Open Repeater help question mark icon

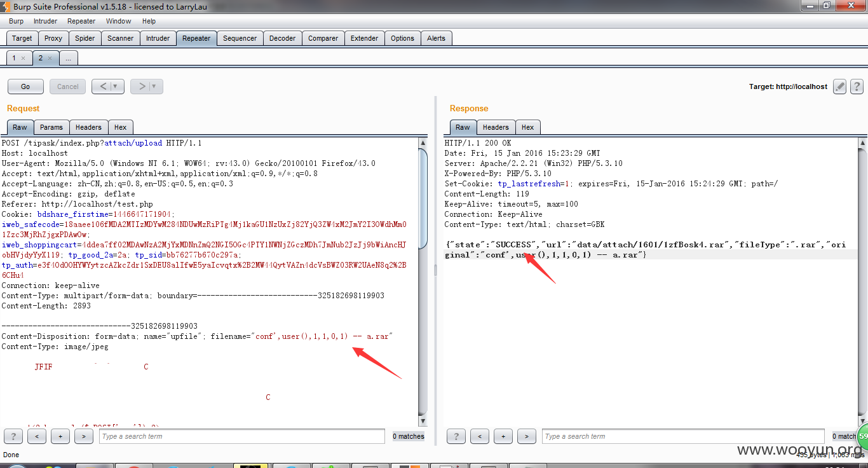tap(857, 86)
